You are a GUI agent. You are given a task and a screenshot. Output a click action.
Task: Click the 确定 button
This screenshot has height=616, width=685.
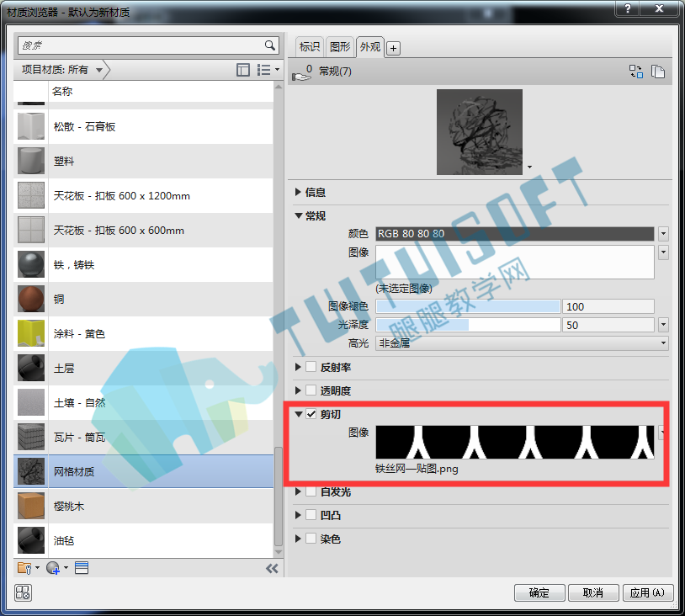(x=539, y=592)
